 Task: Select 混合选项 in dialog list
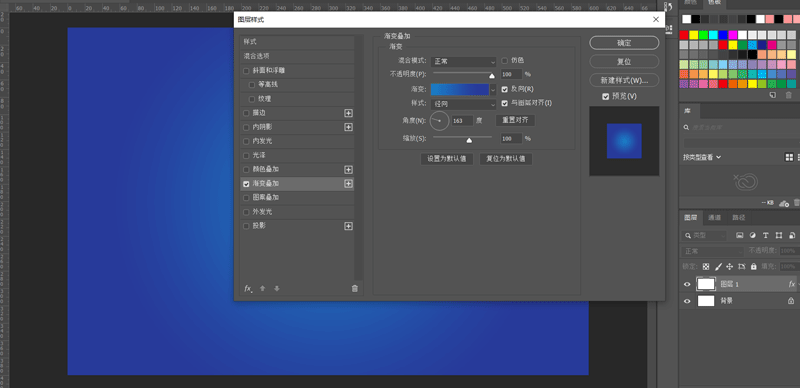[297, 56]
